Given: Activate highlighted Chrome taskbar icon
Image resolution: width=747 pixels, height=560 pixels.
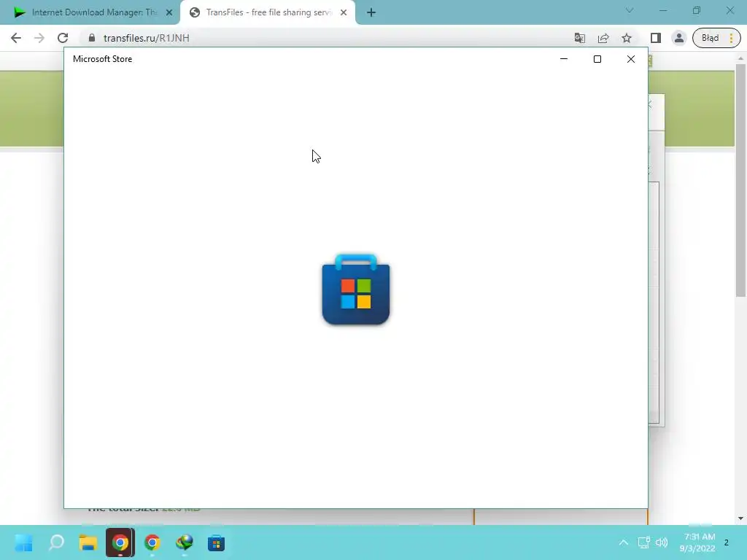Looking at the screenshot, I should [x=120, y=542].
